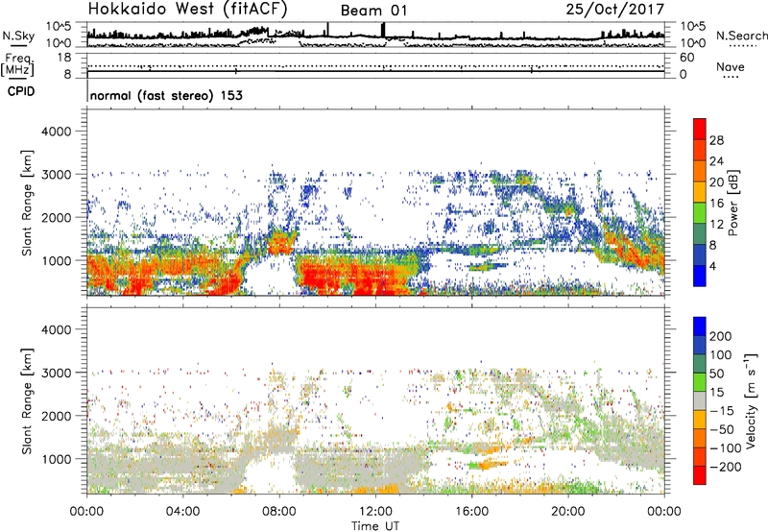The height and width of the screenshot is (532, 768).
Task: Click the Nave legend label
Action: coord(730,66)
